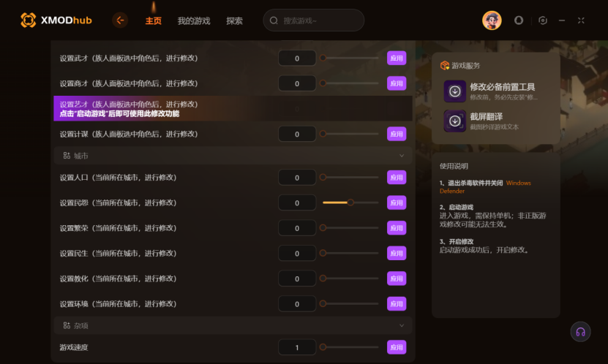This screenshot has height=364, width=608.
Task: Focus the 搜索游戏 search box
Action: coord(313,20)
